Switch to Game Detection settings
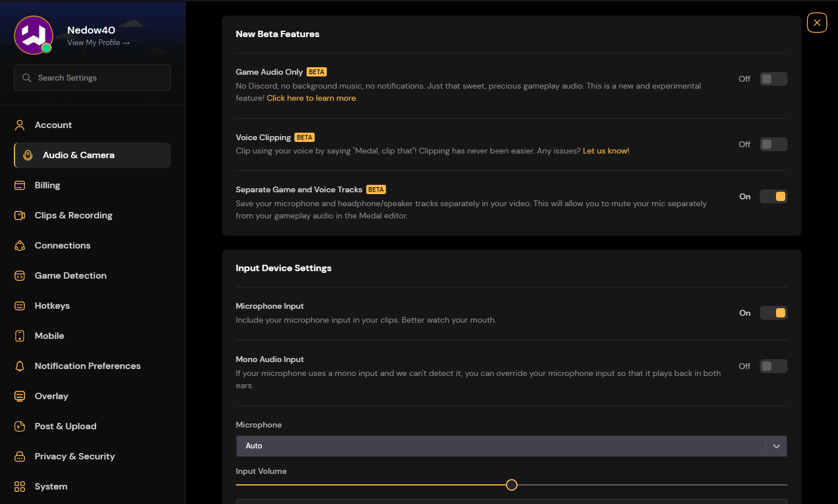This screenshot has width=838, height=504. pyautogui.click(x=93, y=276)
